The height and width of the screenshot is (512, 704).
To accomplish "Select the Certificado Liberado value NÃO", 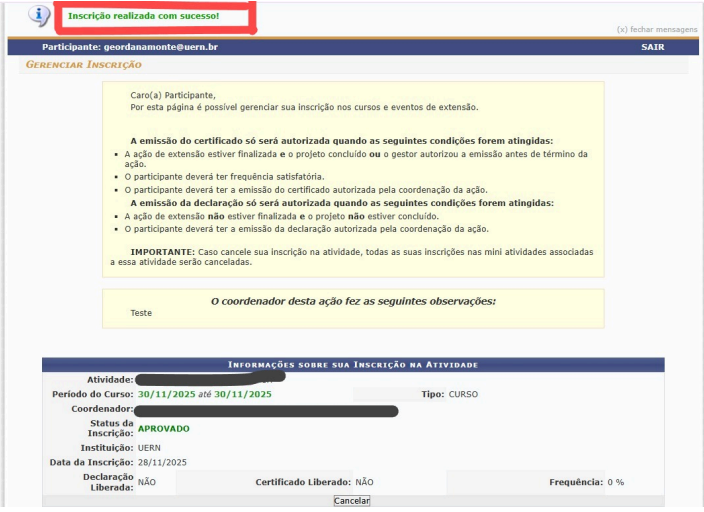I will 364,482.
